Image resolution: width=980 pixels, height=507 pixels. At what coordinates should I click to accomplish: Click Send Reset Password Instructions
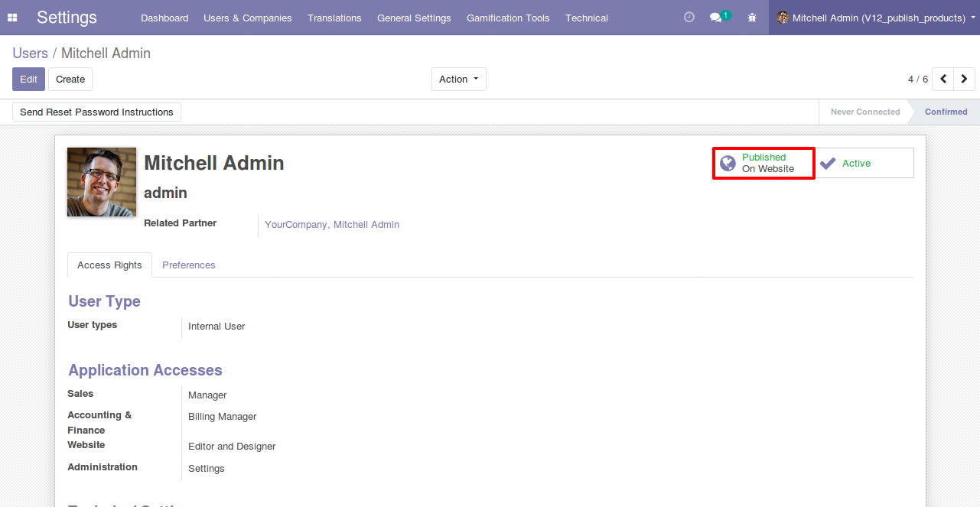point(96,112)
